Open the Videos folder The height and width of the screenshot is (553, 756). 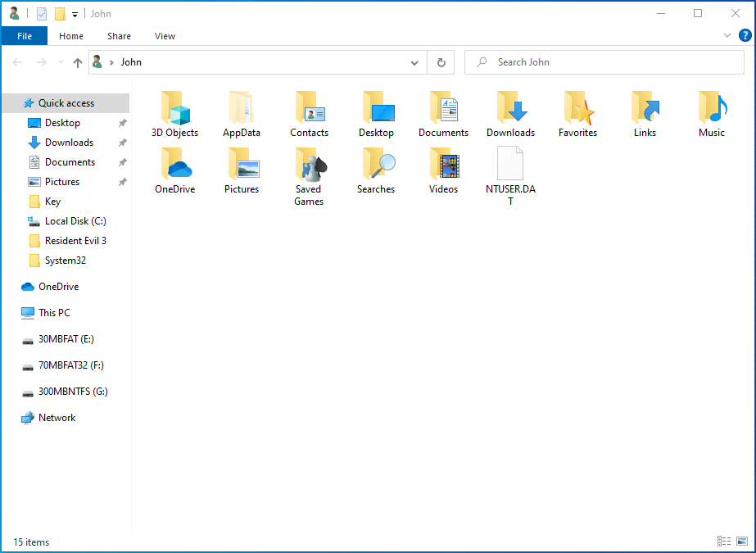pos(444,170)
